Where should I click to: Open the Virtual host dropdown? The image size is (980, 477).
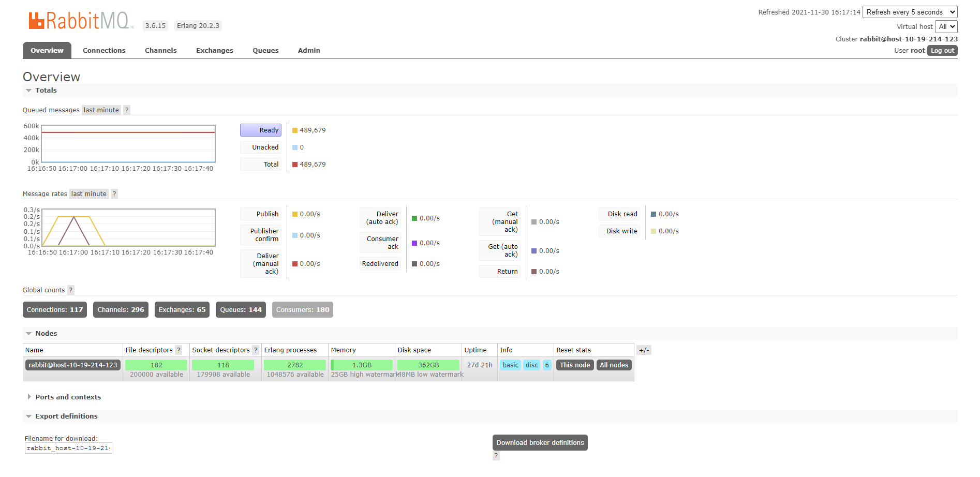tap(946, 26)
